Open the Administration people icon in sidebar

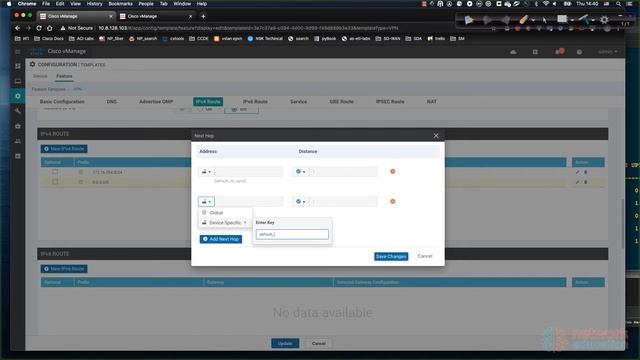click(18, 141)
